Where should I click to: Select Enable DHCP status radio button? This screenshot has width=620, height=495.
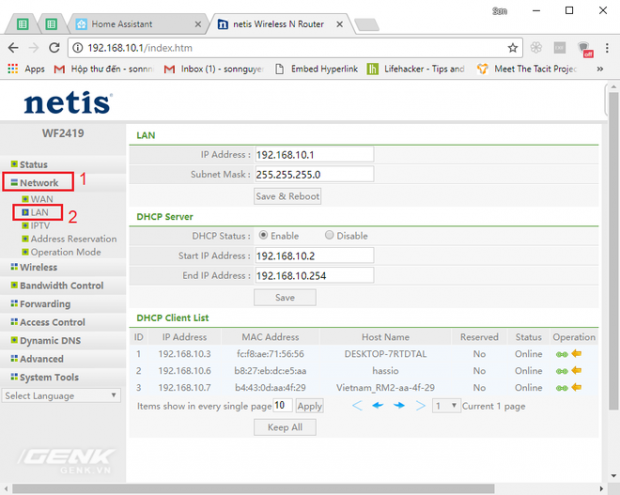click(x=264, y=236)
